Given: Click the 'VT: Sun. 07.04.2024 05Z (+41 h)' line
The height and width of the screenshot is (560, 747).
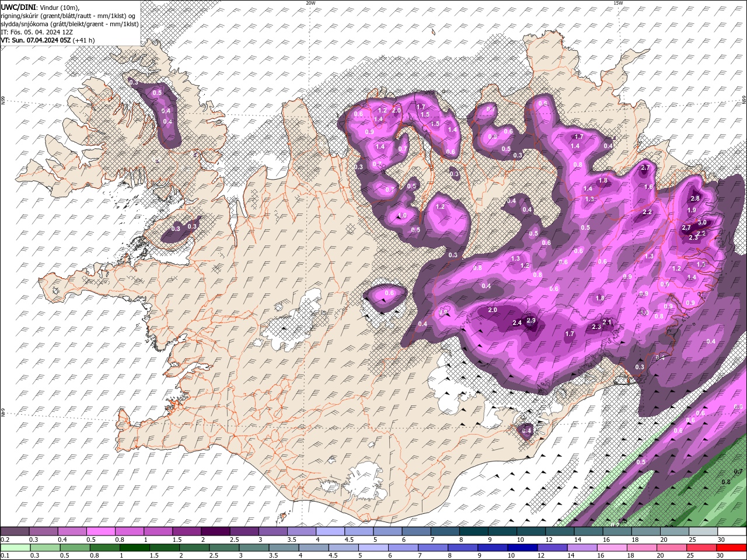Looking at the screenshot, I should click(x=48, y=40).
